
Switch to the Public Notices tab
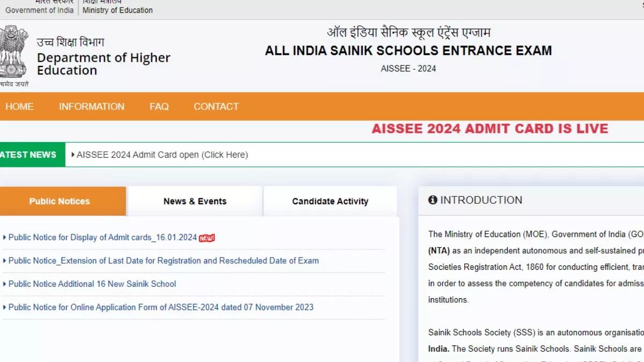pos(63,201)
